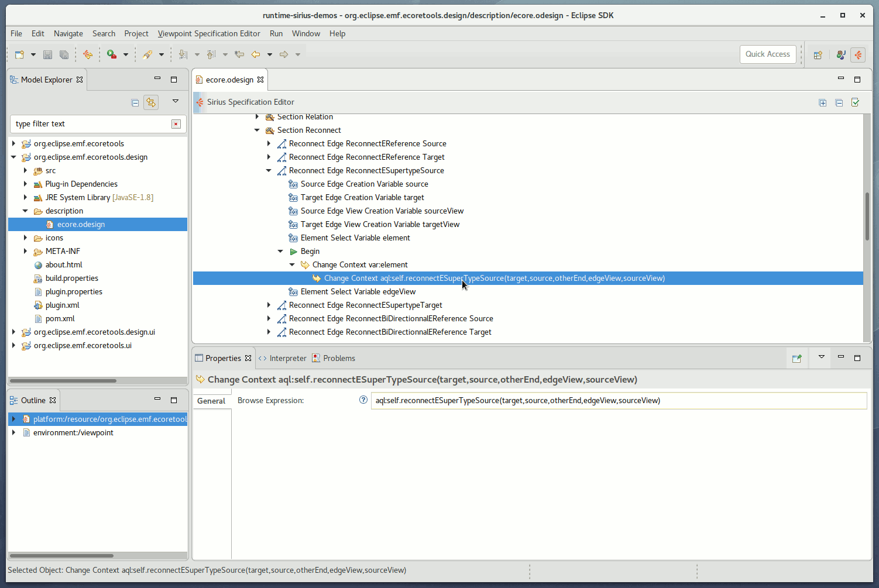Open the Viewpoint Specification Editor menu
Viewport: 879px width, 588px height.
click(209, 33)
